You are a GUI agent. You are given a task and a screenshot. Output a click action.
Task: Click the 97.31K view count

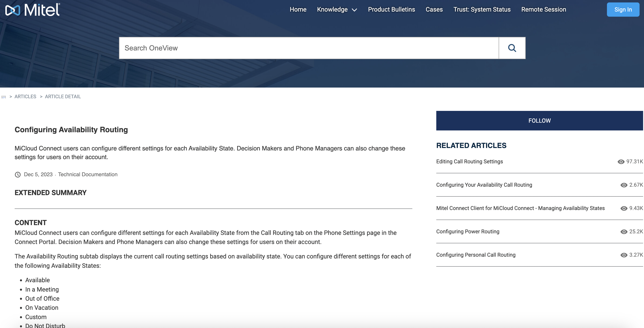click(x=634, y=162)
